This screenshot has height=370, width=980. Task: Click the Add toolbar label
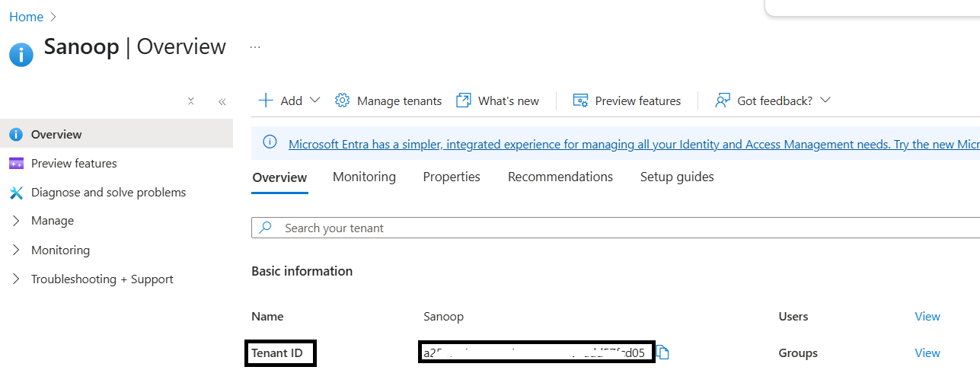tap(292, 100)
